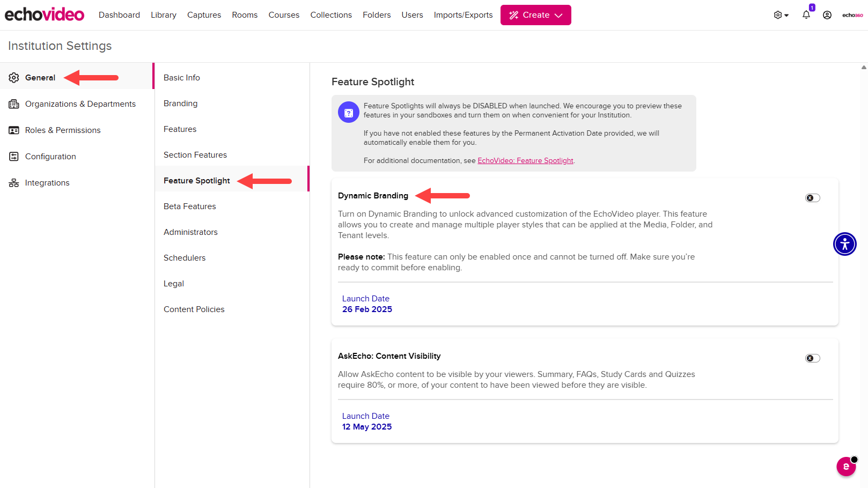Click the Integrations sidebar icon

pos(14,182)
